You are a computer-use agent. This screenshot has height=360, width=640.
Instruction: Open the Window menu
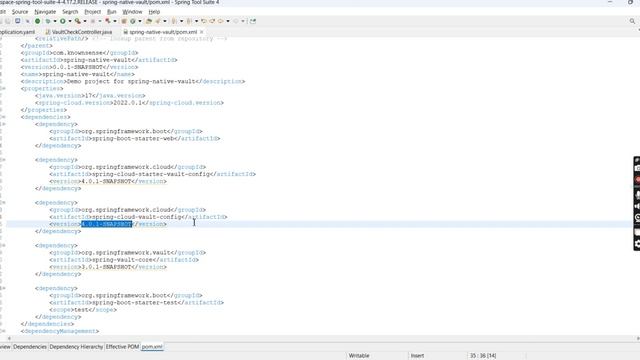pyautogui.click(x=132, y=12)
